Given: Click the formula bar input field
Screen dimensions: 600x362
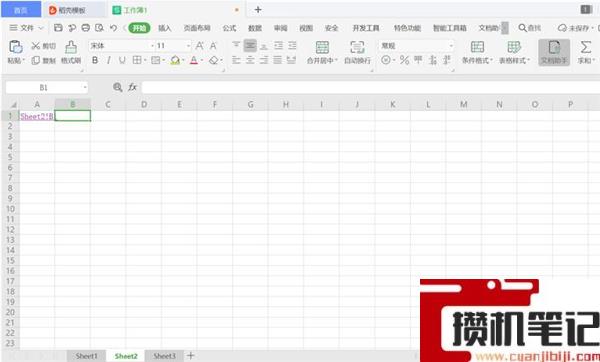Looking at the screenshot, I should point(370,87).
